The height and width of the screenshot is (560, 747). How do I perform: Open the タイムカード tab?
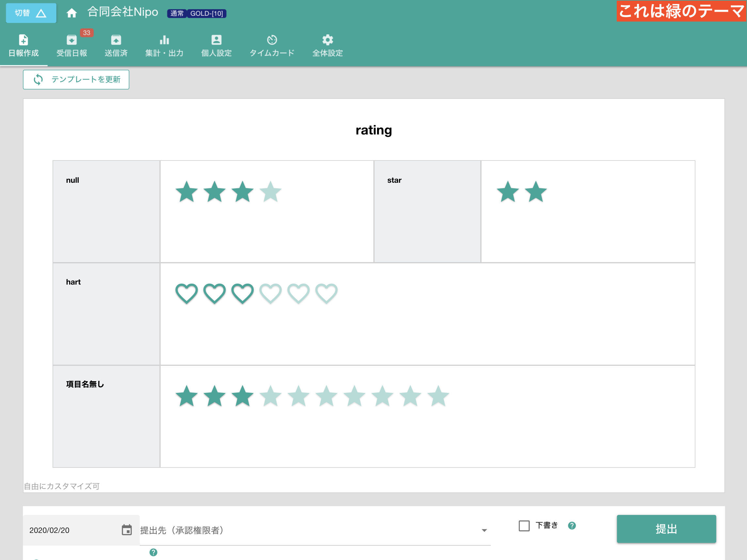tap(272, 46)
